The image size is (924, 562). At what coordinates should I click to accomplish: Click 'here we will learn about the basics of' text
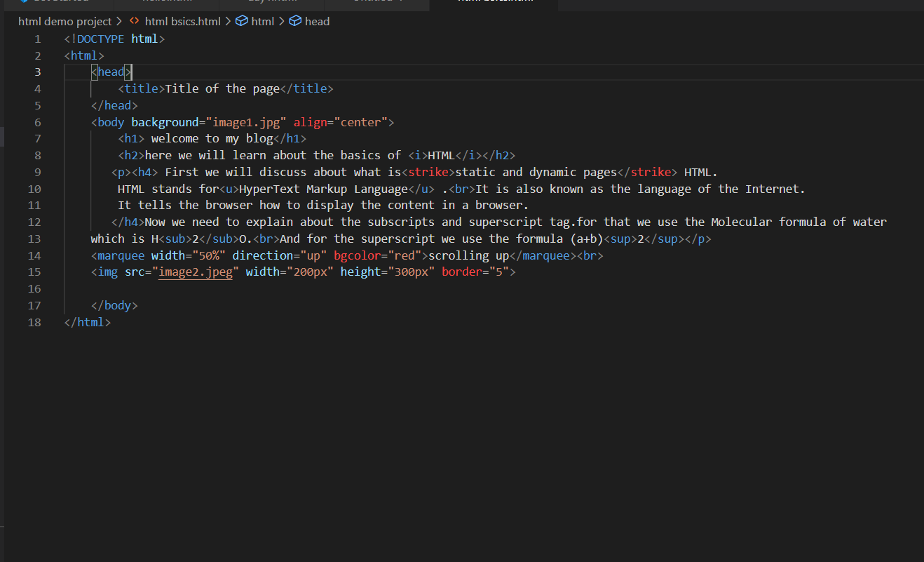[273, 155]
